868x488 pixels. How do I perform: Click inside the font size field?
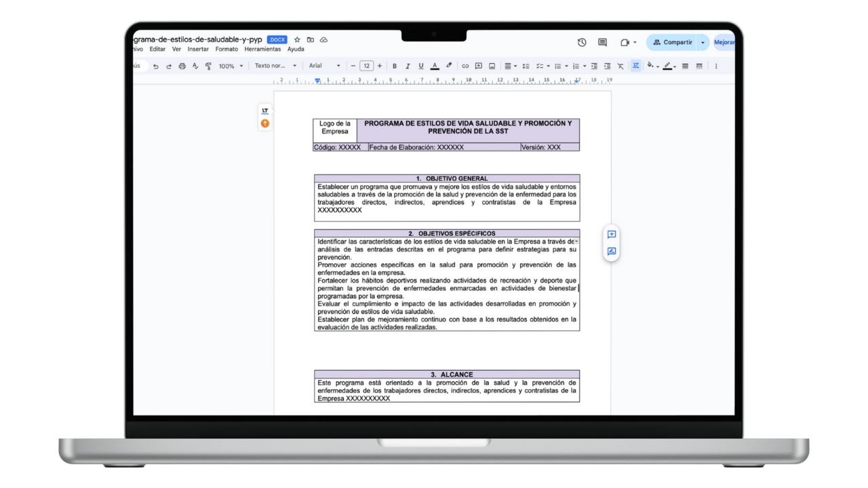coord(366,66)
